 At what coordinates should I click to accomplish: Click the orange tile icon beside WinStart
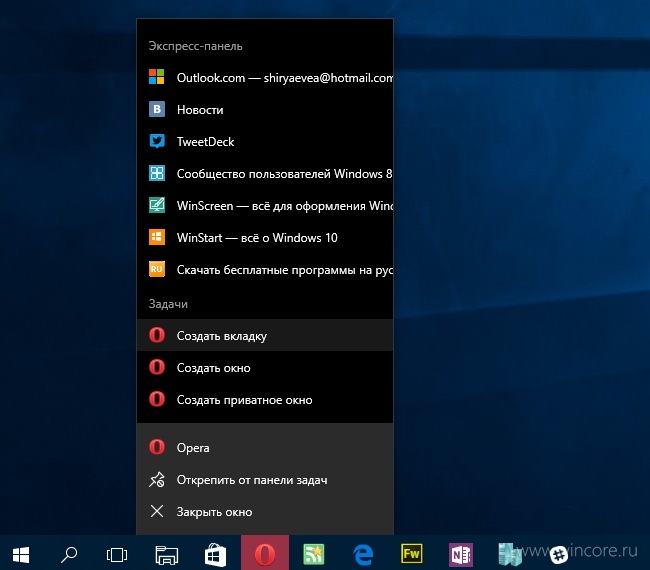click(157, 237)
